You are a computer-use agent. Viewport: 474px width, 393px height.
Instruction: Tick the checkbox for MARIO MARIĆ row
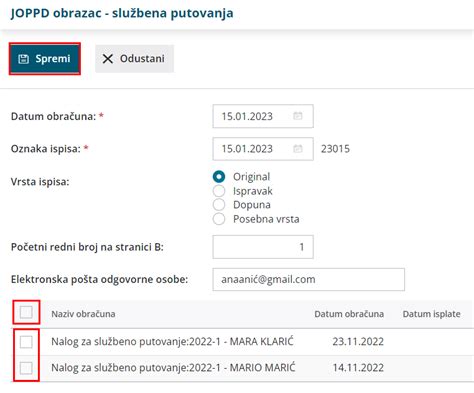(26, 368)
